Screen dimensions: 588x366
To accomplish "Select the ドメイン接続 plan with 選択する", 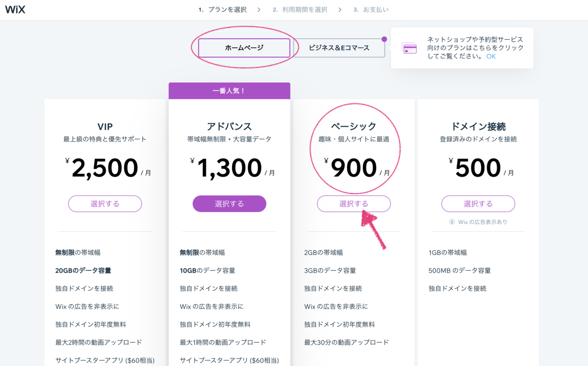I will tap(478, 204).
